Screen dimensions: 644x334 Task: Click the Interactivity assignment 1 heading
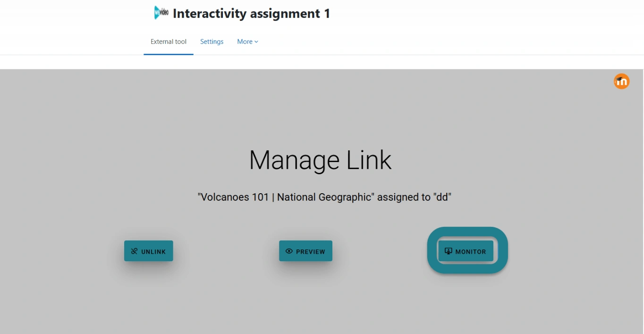[251, 13]
